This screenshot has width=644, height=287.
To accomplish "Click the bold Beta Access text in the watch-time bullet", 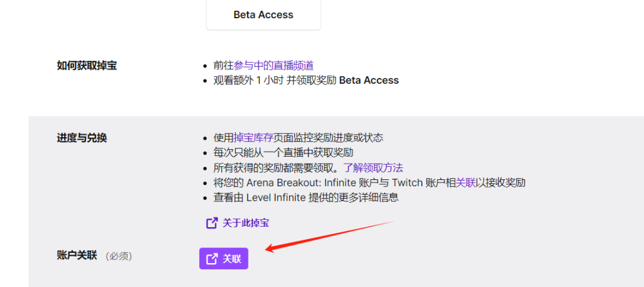I will pyautogui.click(x=369, y=80).
